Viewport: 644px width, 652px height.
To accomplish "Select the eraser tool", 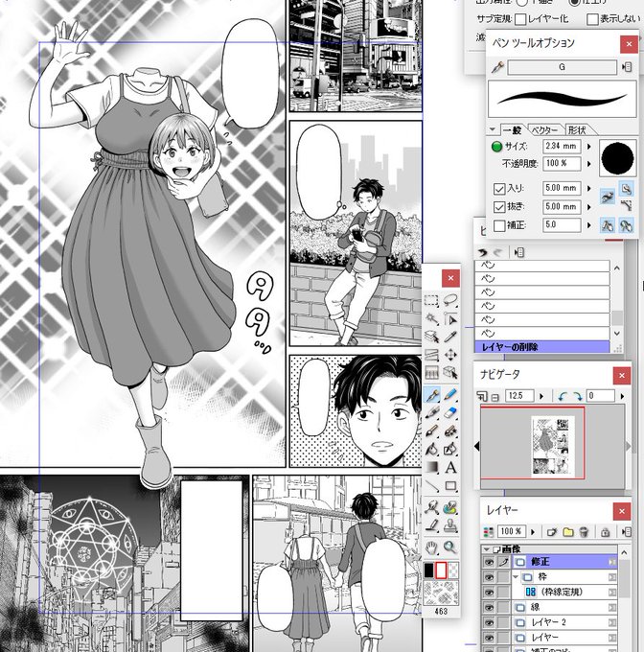I will click(x=450, y=412).
